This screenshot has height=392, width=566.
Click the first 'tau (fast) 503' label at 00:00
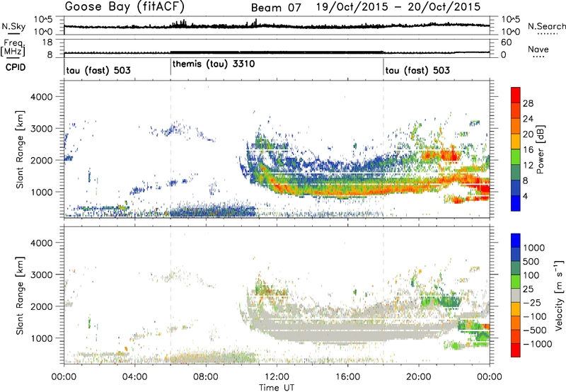tap(98, 70)
